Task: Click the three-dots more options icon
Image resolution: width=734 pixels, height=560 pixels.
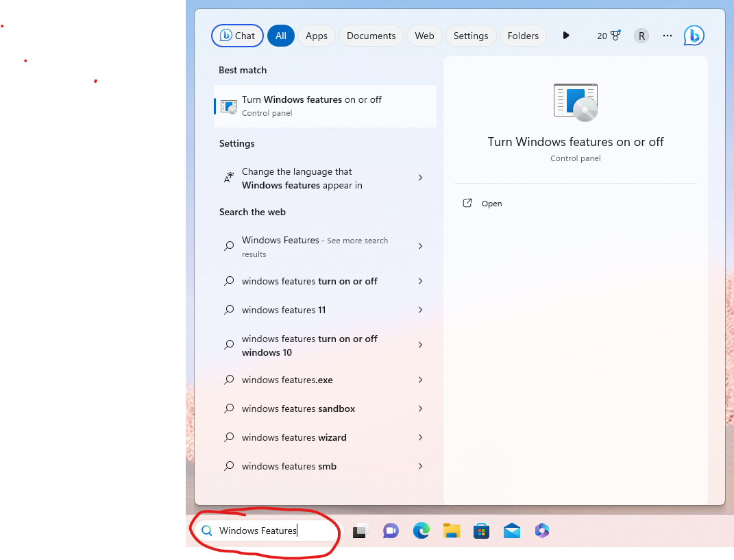Action: click(667, 35)
